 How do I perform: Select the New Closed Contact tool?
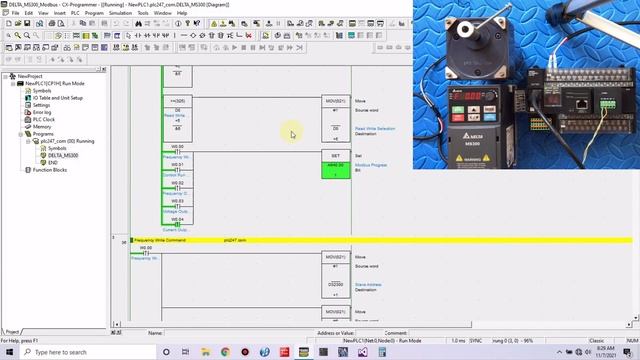coord(147,36)
